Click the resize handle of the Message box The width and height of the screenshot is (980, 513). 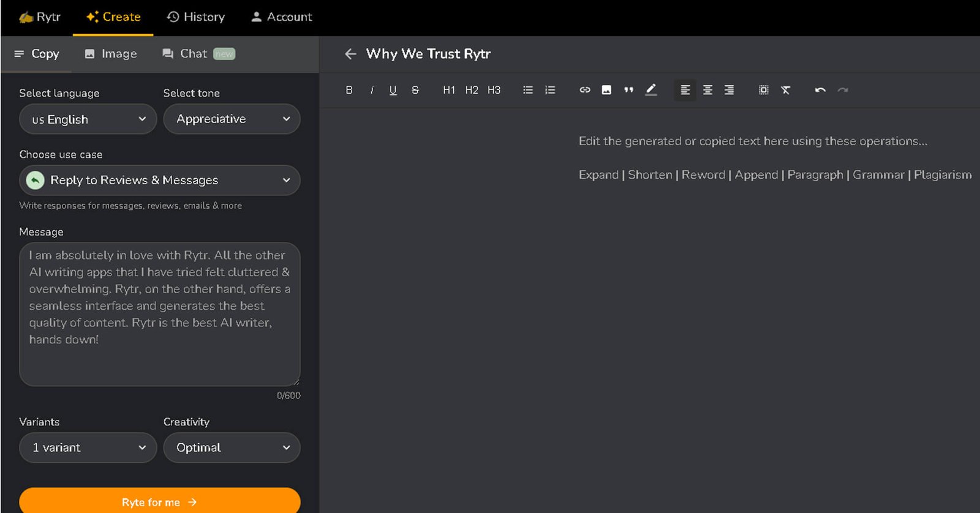(296, 382)
